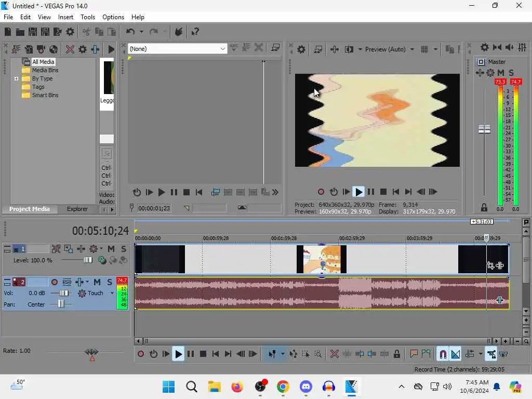The width and height of the screenshot is (532, 399).
Task: Solo audio track 2
Action: point(109,282)
